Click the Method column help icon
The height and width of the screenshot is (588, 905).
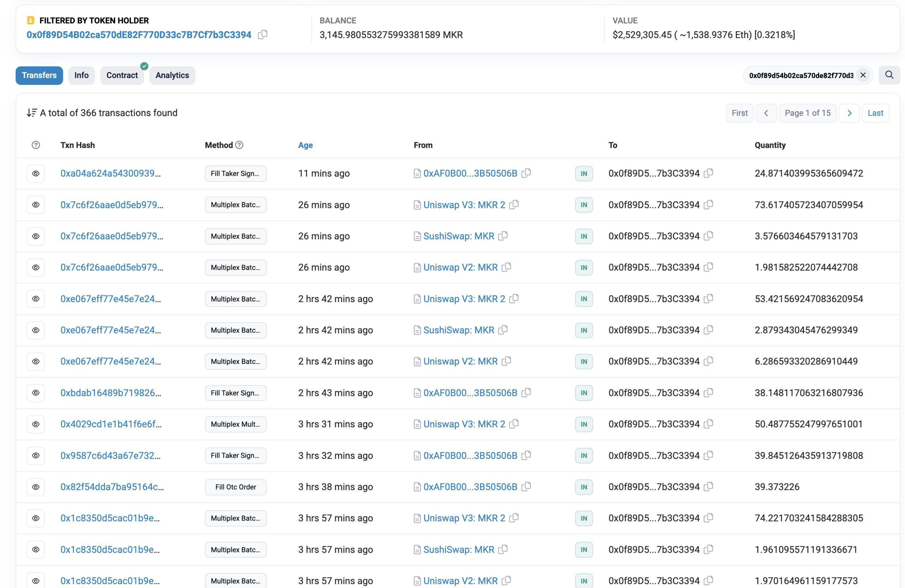point(239,145)
